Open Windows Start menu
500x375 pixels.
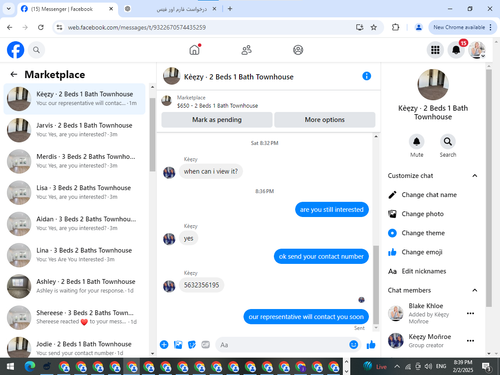[x=10, y=367]
